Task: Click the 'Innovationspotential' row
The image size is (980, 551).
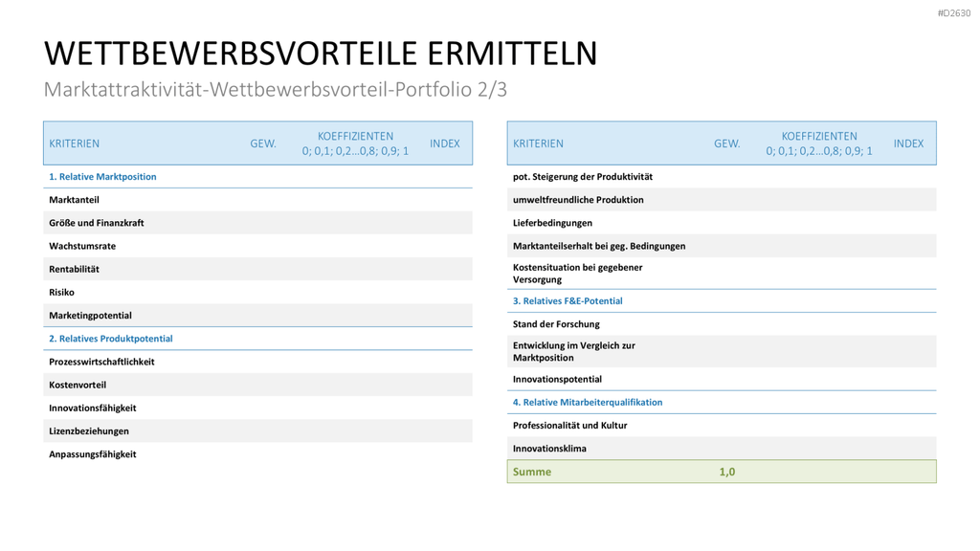Action: point(722,379)
